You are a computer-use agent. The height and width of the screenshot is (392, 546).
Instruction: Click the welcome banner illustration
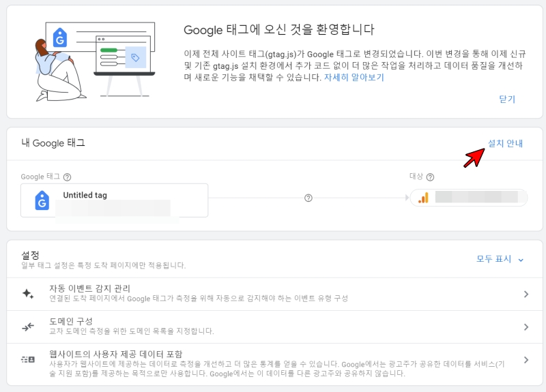(95, 61)
